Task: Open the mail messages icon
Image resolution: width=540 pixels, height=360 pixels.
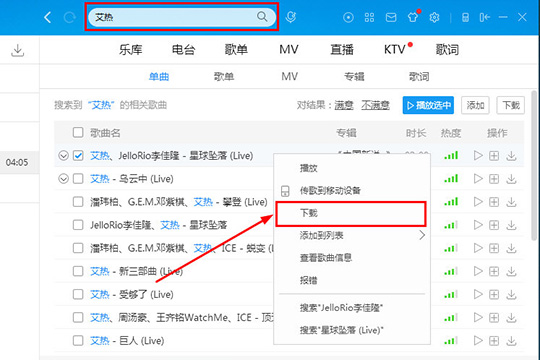Action: click(391, 17)
